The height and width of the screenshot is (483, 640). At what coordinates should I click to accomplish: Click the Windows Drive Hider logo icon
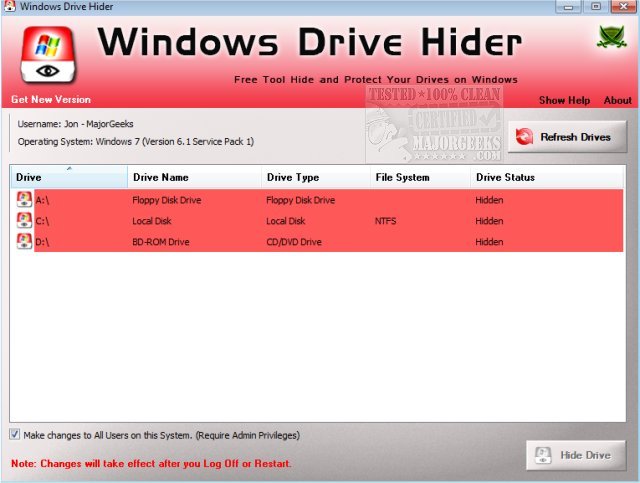(x=48, y=55)
